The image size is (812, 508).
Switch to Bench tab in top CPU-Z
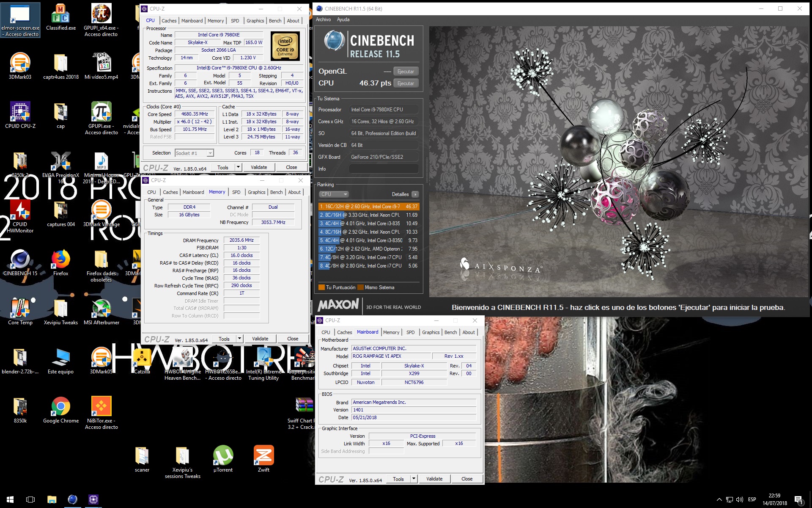click(275, 21)
